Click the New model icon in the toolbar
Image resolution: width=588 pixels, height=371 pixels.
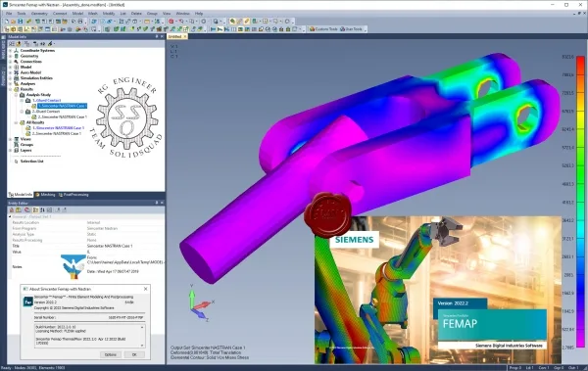(7, 22)
